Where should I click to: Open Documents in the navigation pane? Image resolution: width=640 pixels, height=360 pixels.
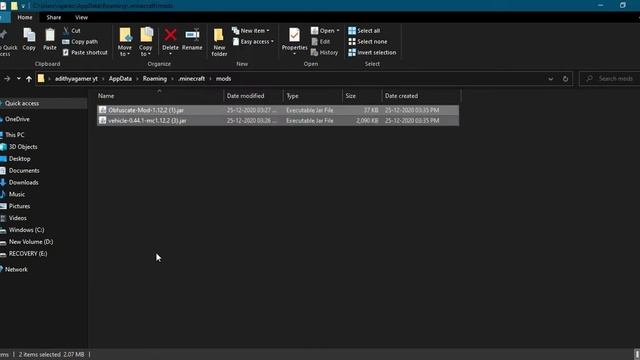click(x=24, y=171)
